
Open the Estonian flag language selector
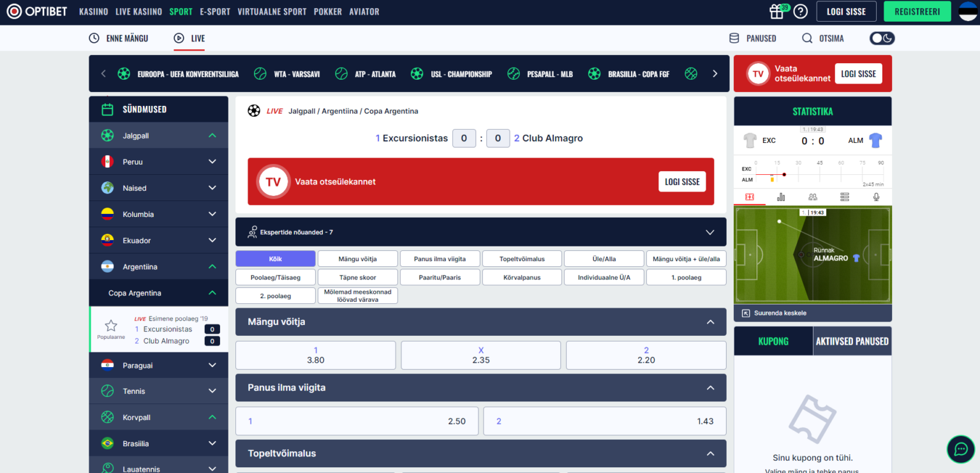[968, 11]
